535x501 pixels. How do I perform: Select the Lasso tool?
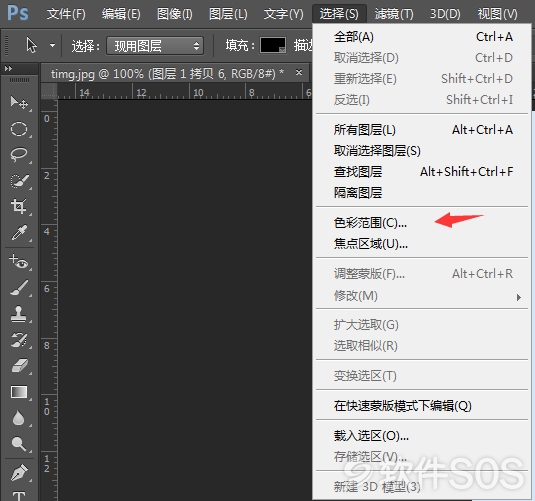[19, 155]
